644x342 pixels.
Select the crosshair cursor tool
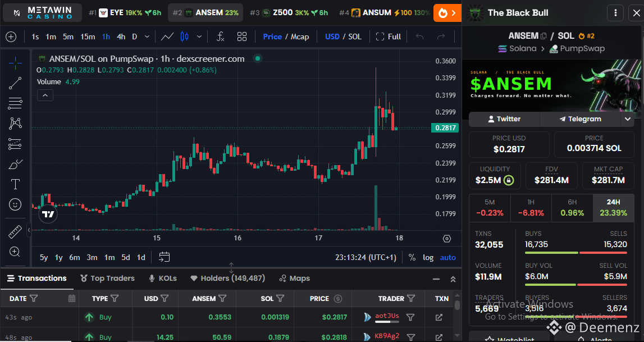15,63
